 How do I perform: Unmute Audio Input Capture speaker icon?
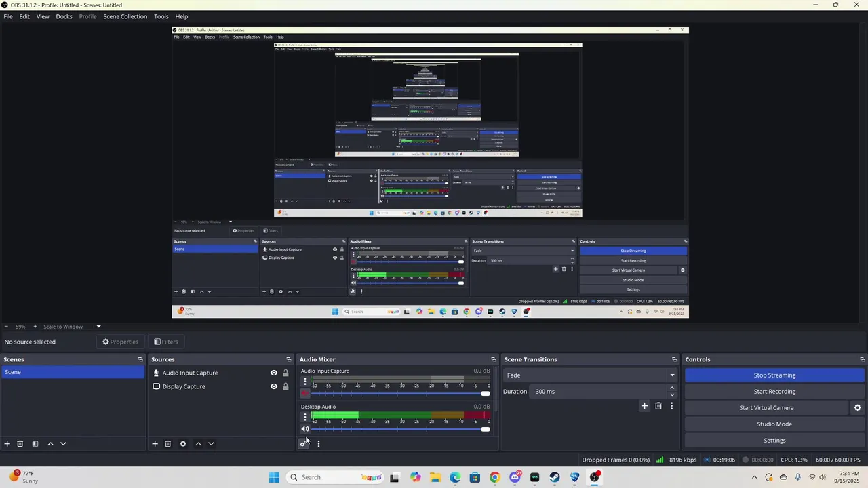tap(305, 393)
